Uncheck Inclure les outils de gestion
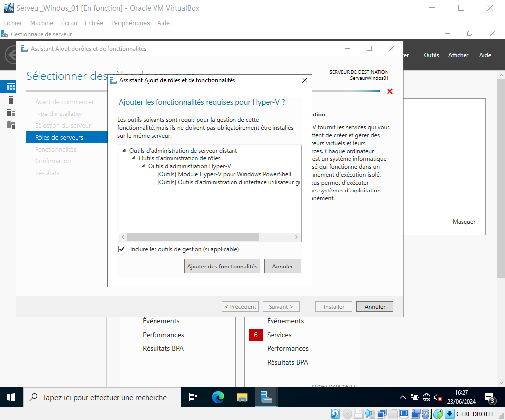Image resolution: width=505 pixels, height=420 pixels. 122,249
